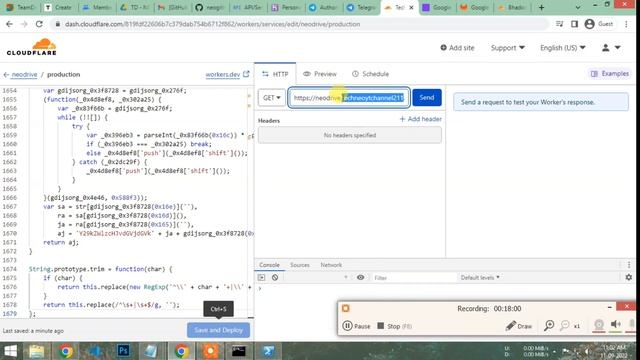
Task: Open the English (US) language dropdown
Action: [562, 48]
